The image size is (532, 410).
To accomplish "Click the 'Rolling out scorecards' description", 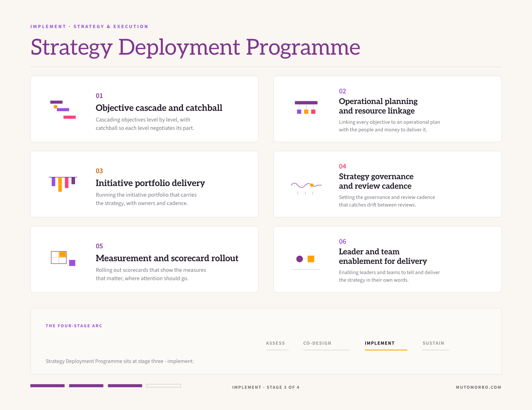I will tap(151, 274).
